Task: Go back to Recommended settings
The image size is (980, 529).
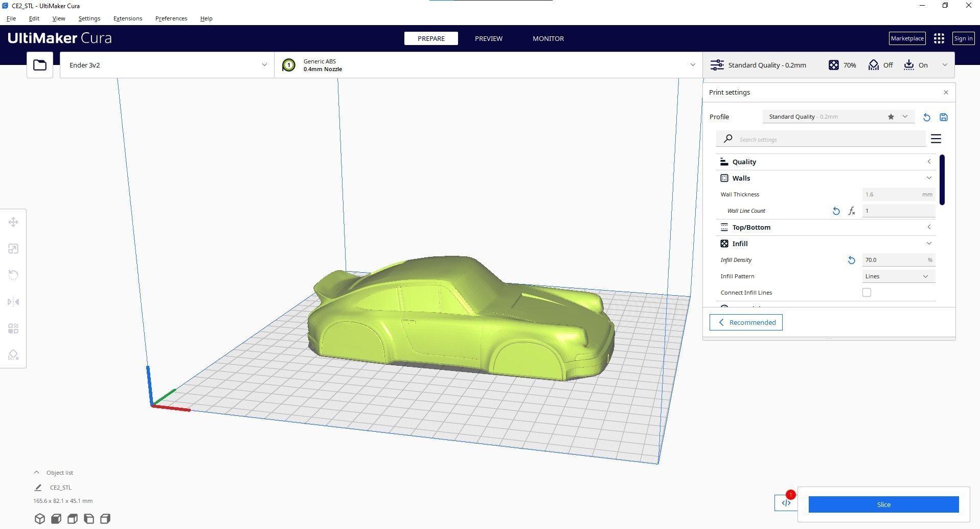Action: pos(746,322)
